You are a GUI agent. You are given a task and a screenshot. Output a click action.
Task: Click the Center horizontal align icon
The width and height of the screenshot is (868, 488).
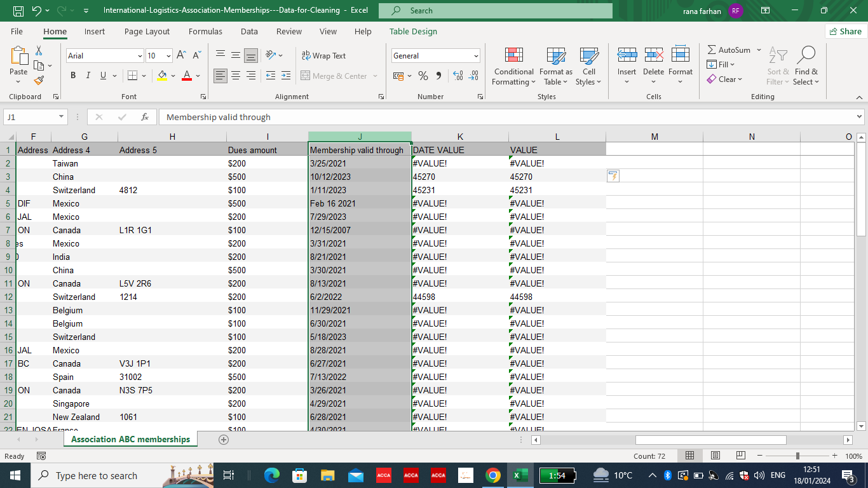[x=236, y=76]
